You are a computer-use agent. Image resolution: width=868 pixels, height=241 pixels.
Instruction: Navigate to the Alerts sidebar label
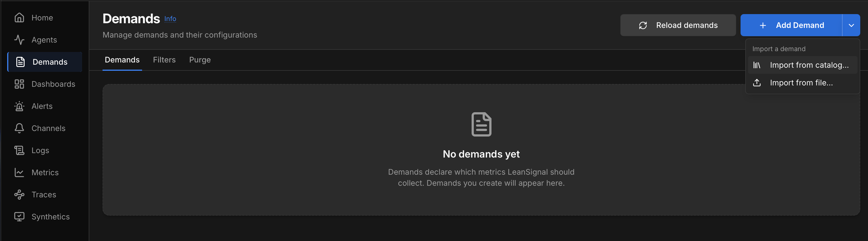(x=42, y=106)
